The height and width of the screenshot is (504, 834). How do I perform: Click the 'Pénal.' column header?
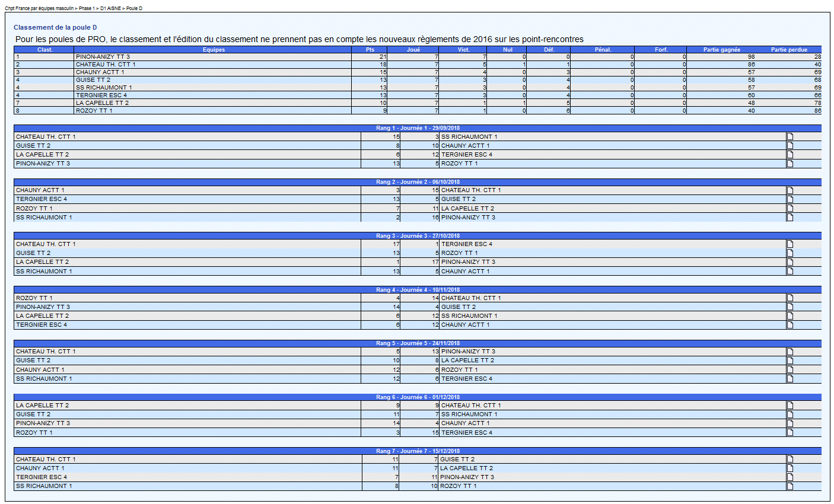coord(603,50)
